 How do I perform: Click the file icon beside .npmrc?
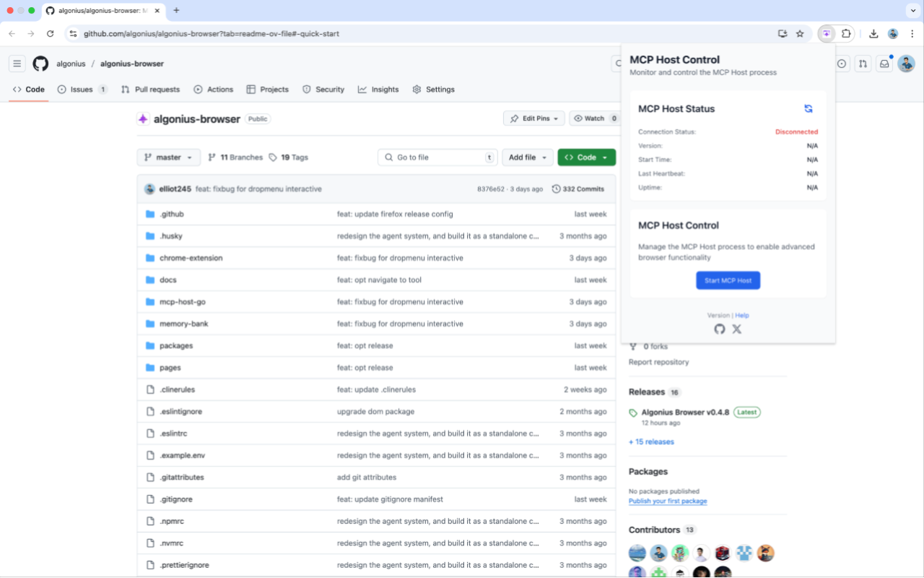[150, 521]
